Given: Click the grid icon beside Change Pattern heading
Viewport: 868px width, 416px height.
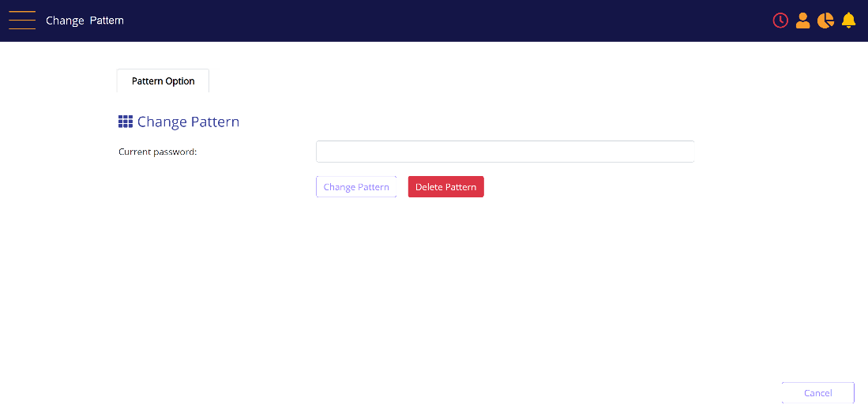Looking at the screenshot, I should 126,122.
